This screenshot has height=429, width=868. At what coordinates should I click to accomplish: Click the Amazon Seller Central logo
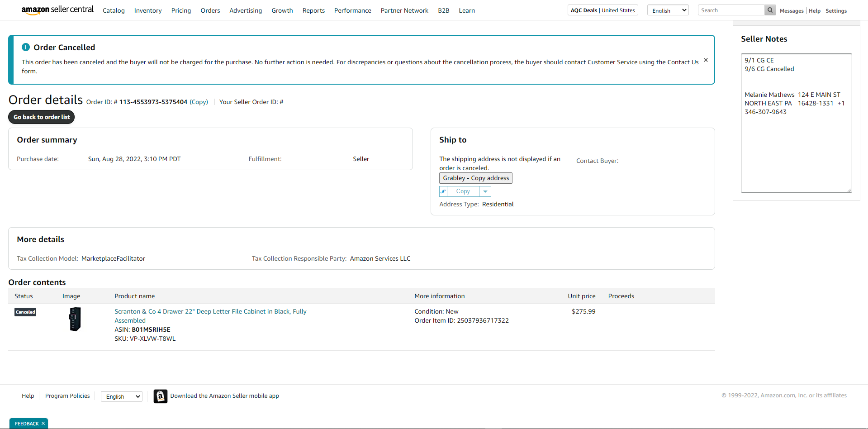pyautogui.click(x=57, y=10)
